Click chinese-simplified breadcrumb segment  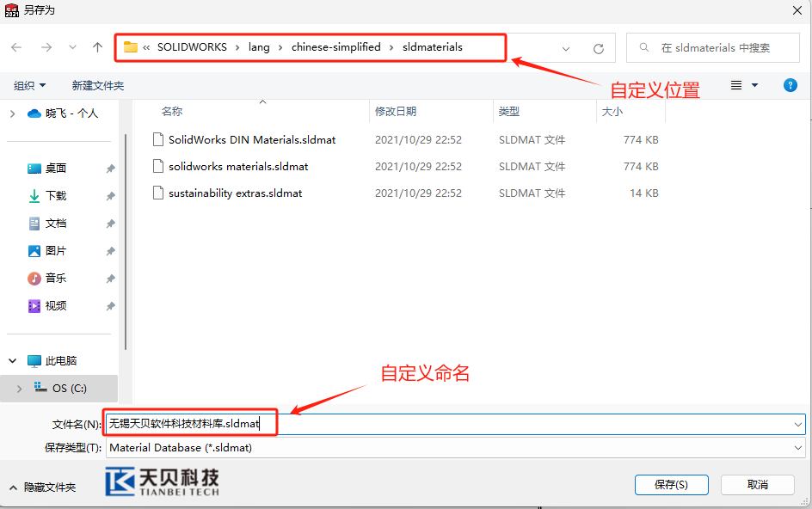[x=336, y=47]
